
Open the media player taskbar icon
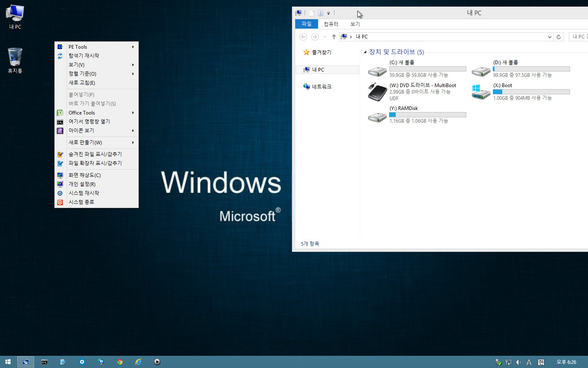(157, 362)
